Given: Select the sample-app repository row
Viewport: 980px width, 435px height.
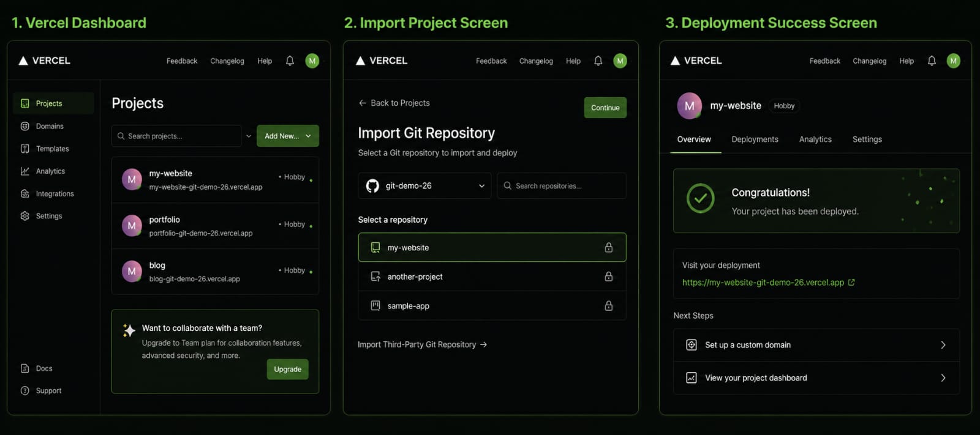Looking at the screenshot, I should (492, 305).
